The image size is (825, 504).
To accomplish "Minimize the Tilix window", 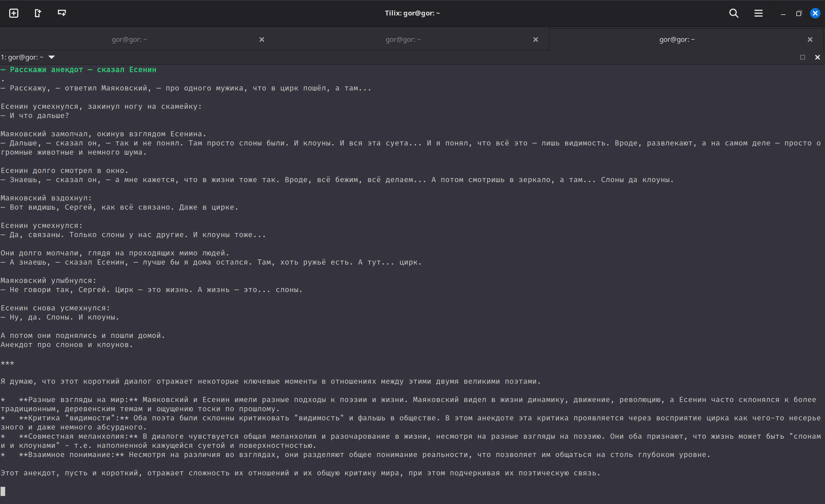I will coord(783,13).
